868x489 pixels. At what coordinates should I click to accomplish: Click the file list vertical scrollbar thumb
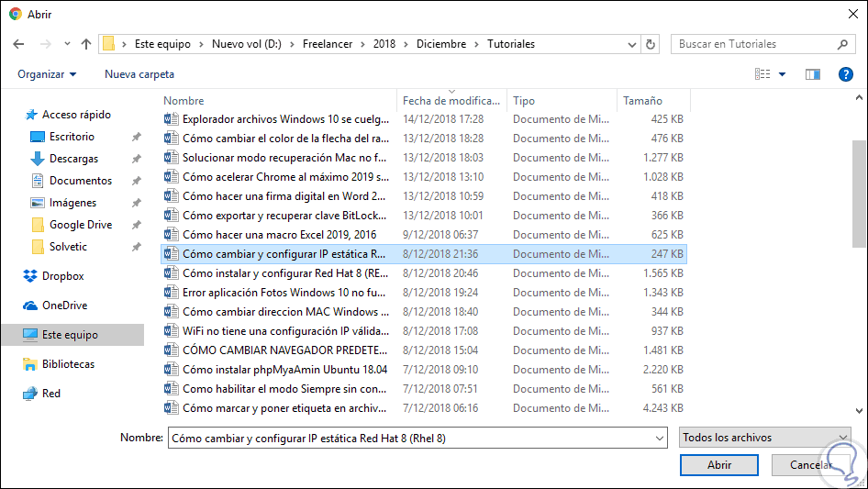pos(859,194)
